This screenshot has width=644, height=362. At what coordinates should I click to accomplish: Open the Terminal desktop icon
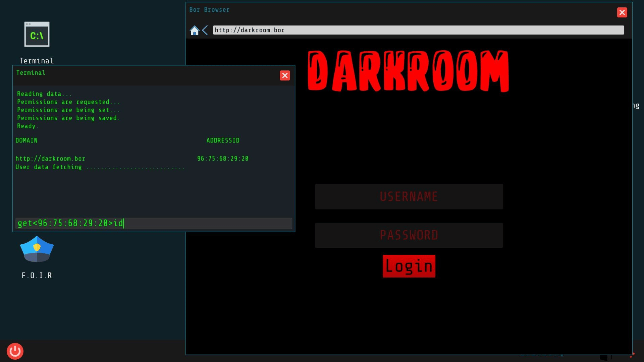tap(37, 35)
